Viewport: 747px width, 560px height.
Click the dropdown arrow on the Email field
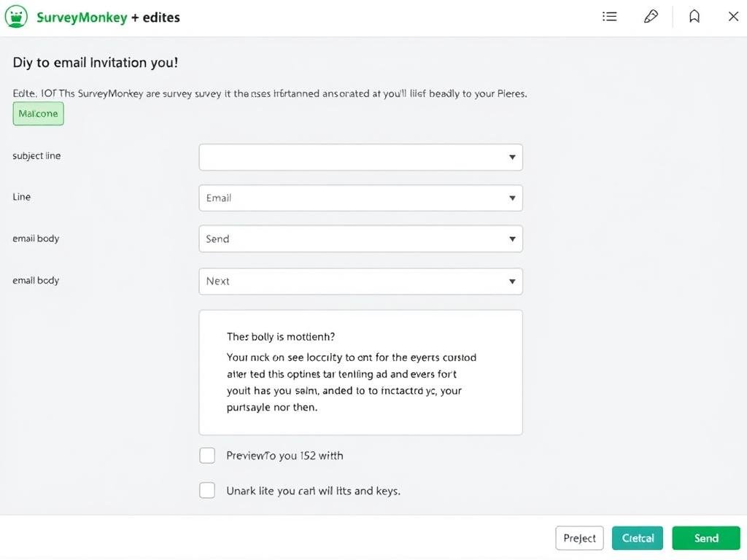point(512,198)
